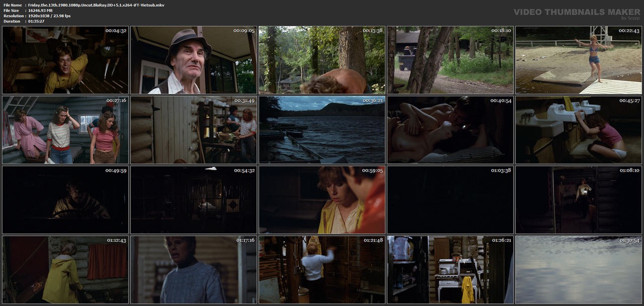Pick the 01:12:43 yellow slicker thumbnail
The image size is (644, 306).
65,270
